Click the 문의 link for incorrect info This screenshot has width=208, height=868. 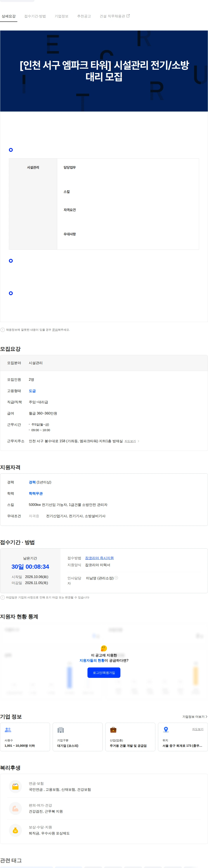tap(55, 330)
